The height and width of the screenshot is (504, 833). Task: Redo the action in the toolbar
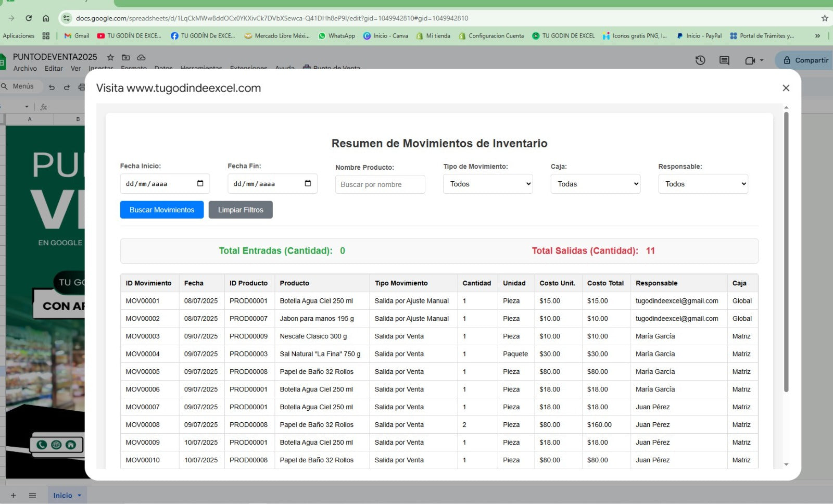coord(67,87)
